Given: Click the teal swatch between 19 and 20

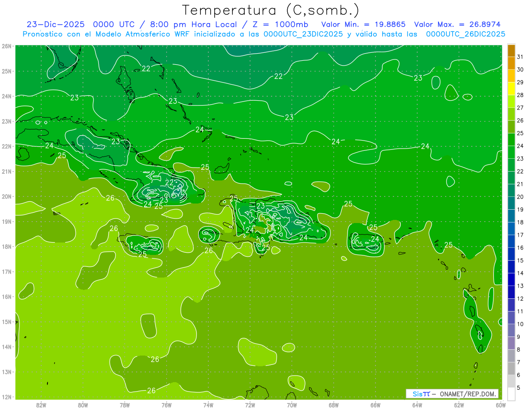Looking at the screenshot, I should [511, 203].
